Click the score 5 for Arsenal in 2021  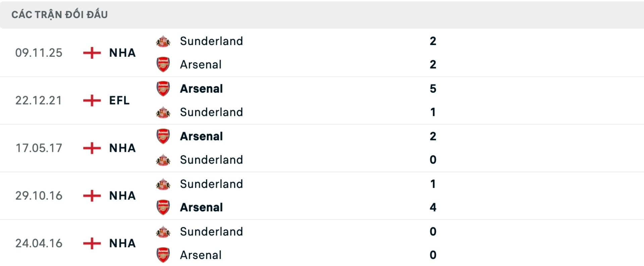(433, 89)
